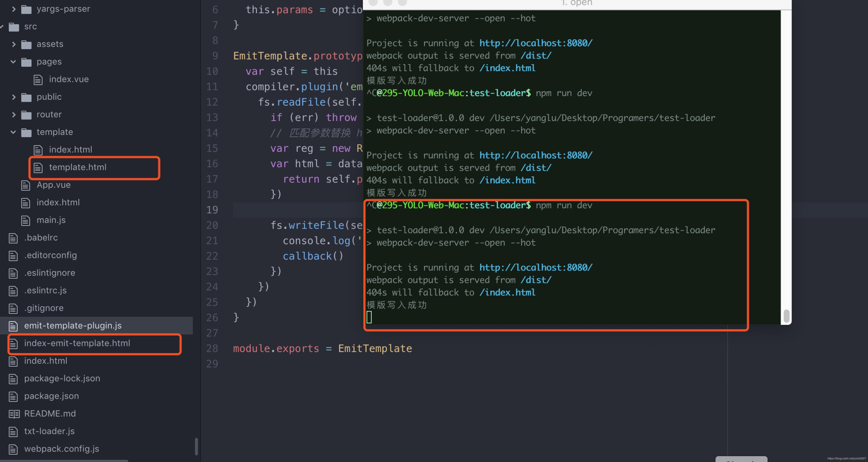Collapse the pages folder
Screen dimensions: 868x462
click(13, 62)
